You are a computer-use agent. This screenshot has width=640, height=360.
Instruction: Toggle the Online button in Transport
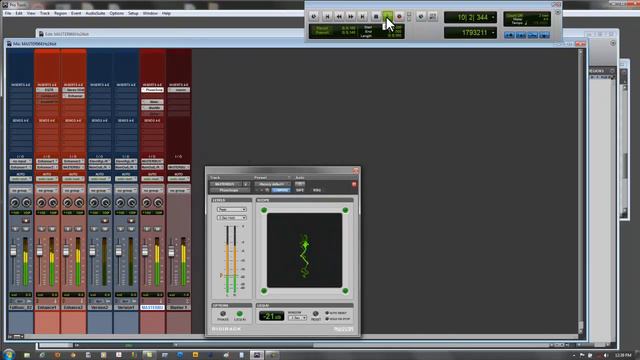pyautogui.click(x=313, y=16)
